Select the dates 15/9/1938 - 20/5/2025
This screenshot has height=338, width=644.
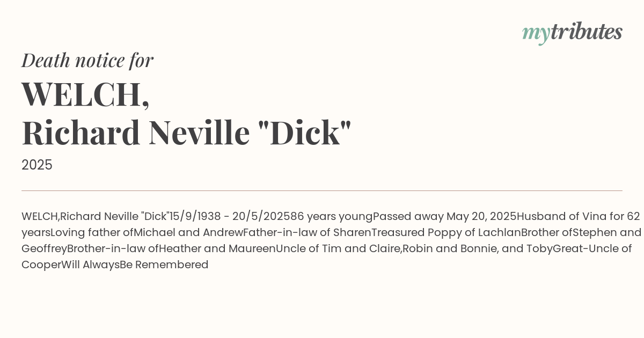(230, 217)
